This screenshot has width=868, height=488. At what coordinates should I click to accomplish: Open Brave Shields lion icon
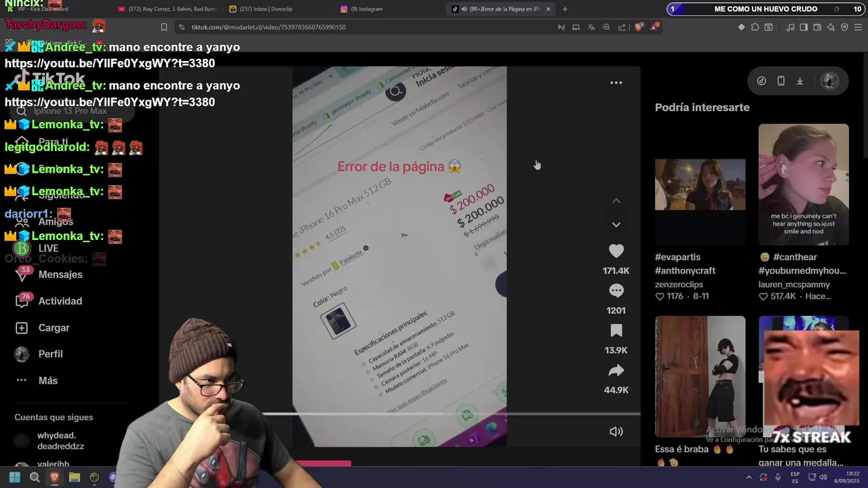pyautogui.click(x=638, y=27)
